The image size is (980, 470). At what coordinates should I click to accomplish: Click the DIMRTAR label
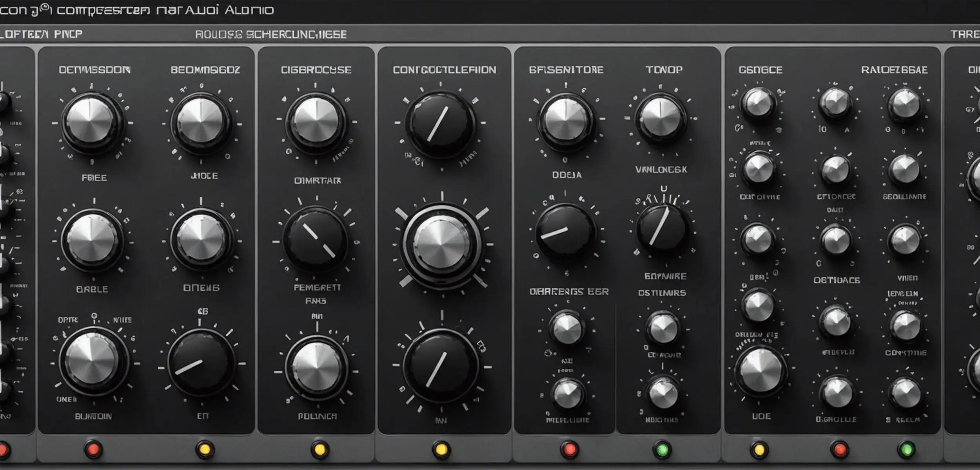(x=318, y=181)
